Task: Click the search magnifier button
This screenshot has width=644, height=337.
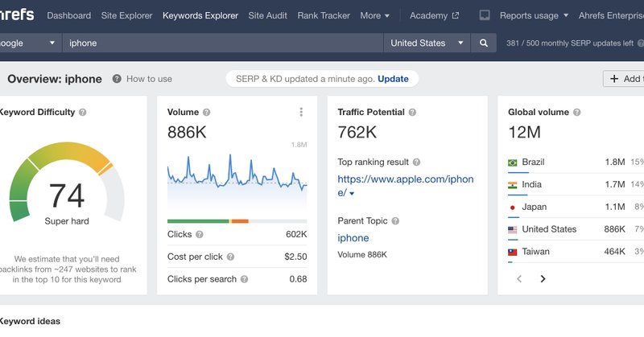Action: tap(484, 43)
